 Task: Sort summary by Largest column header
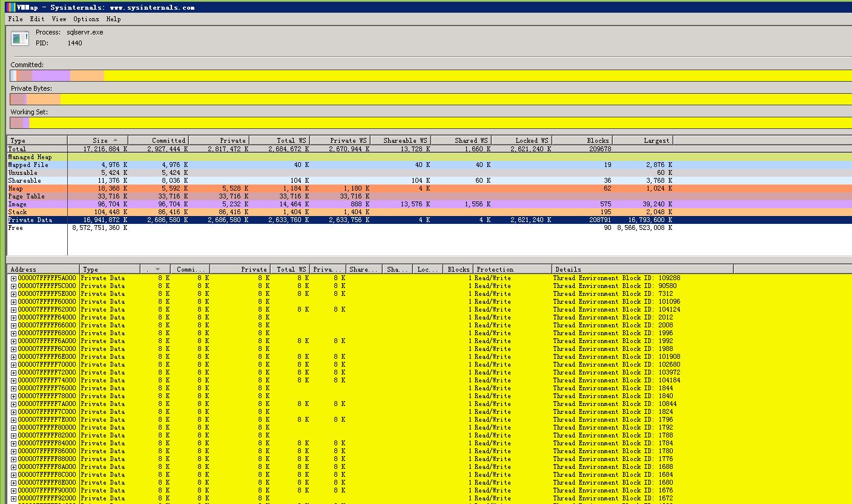point(642,140)
